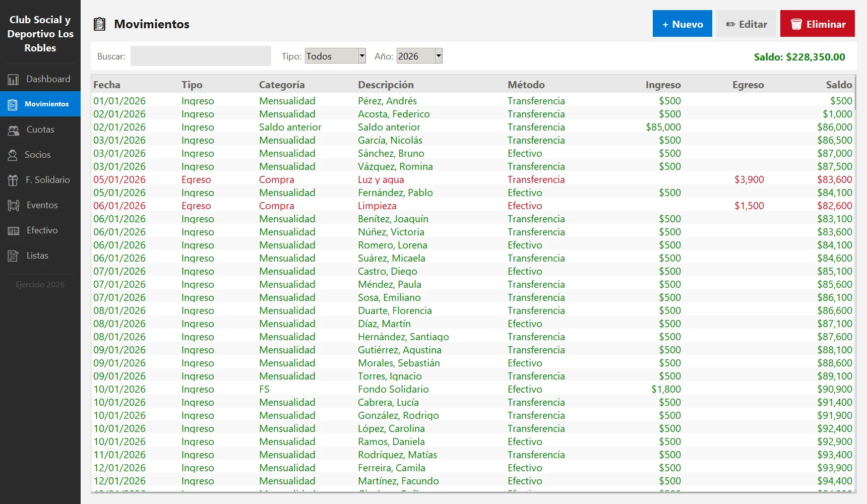Viewport: 867px width, 504px height.
Task: Click the Saldo: $228,350.00 total
Action: 799,57
